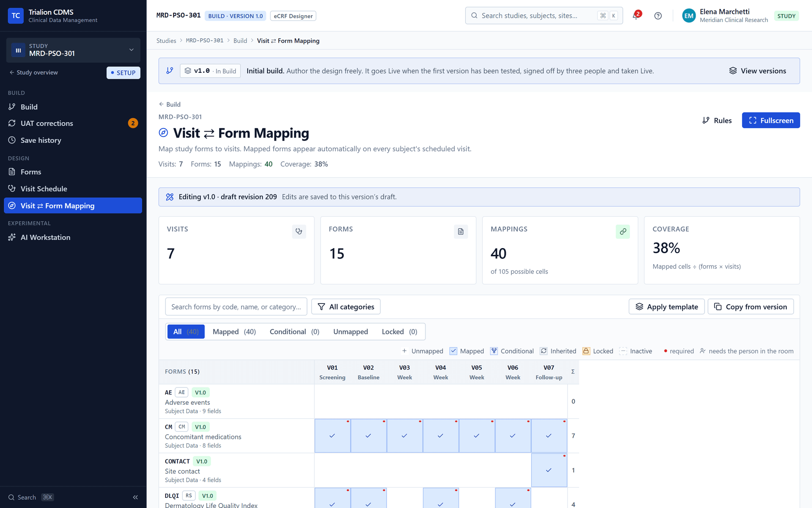Open the notifications bell

pos(636,16)
